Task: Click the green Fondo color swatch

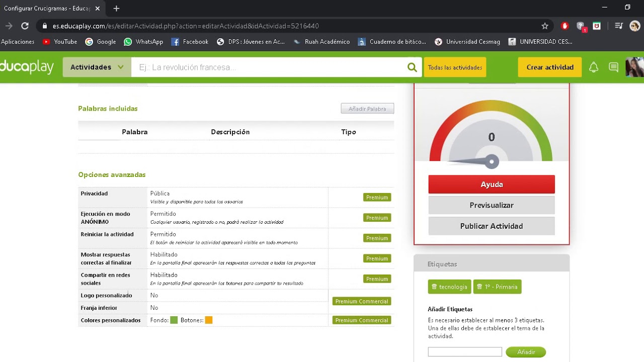Action: point(174,320)
